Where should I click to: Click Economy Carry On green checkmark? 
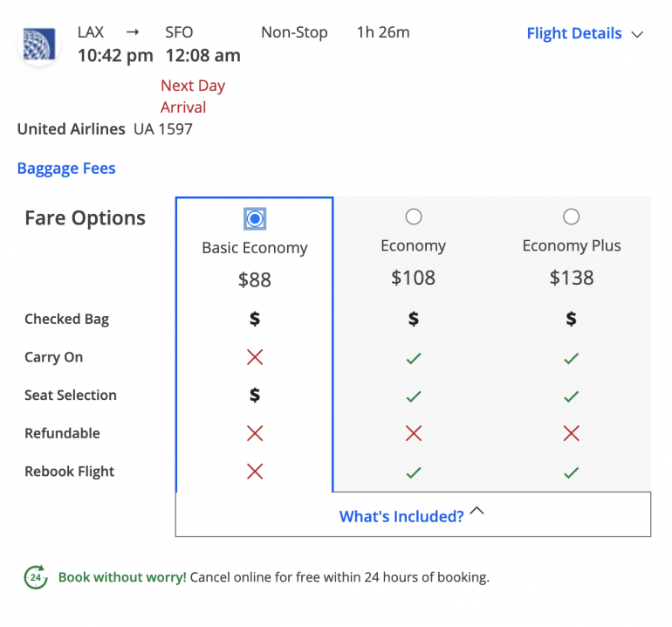[x=414, y=357]
